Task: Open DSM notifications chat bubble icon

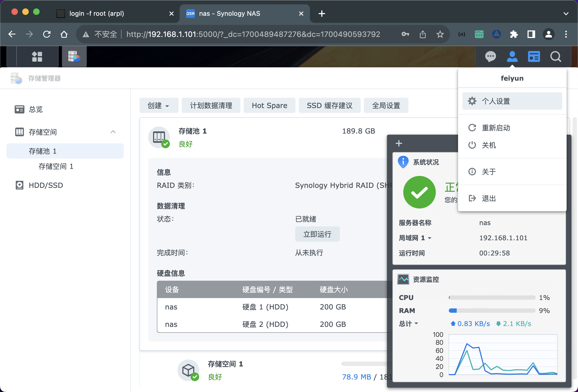Action: pyautogui.click(x=490, y=57)
